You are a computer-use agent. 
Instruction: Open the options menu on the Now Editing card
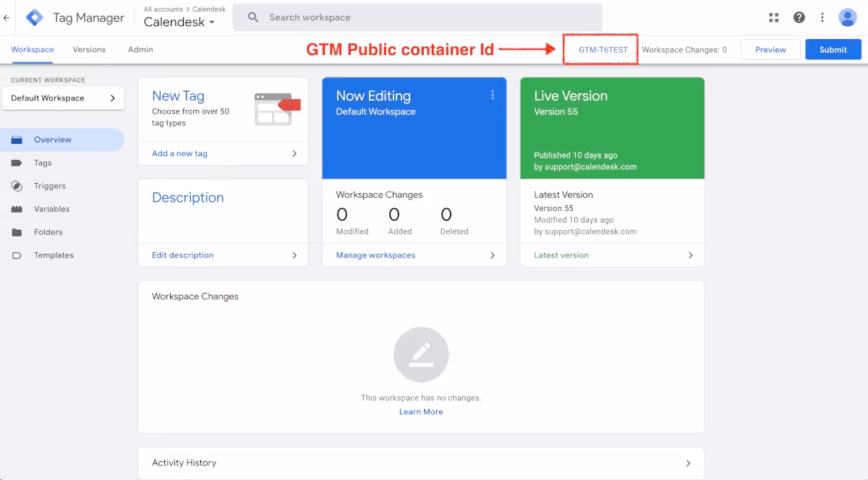(493, 94)
